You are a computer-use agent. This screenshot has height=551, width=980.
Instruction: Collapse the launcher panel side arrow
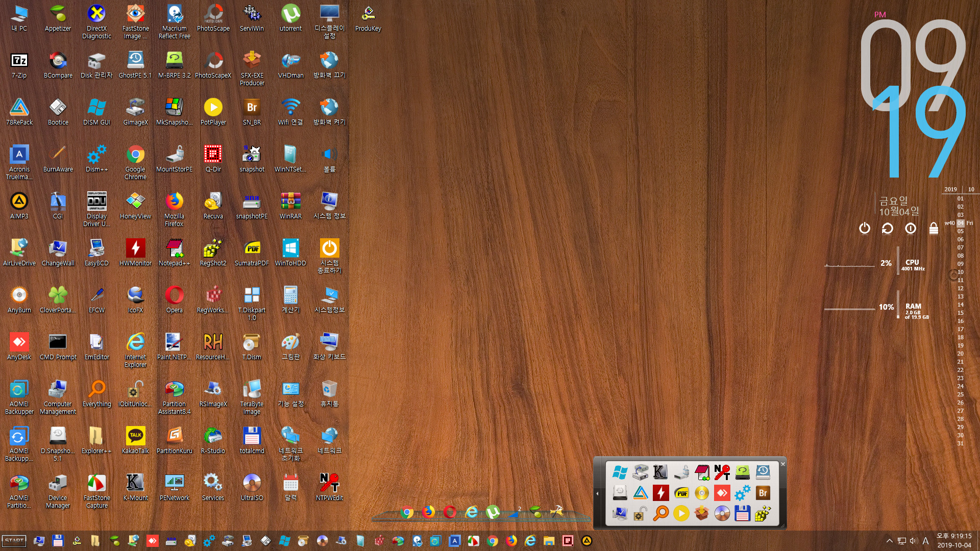coord(597,493)
